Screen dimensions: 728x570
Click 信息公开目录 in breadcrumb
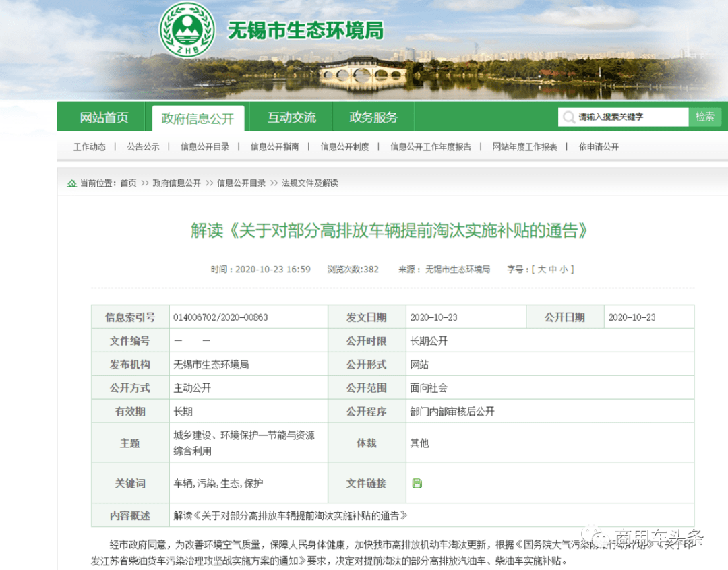[241, 183]
